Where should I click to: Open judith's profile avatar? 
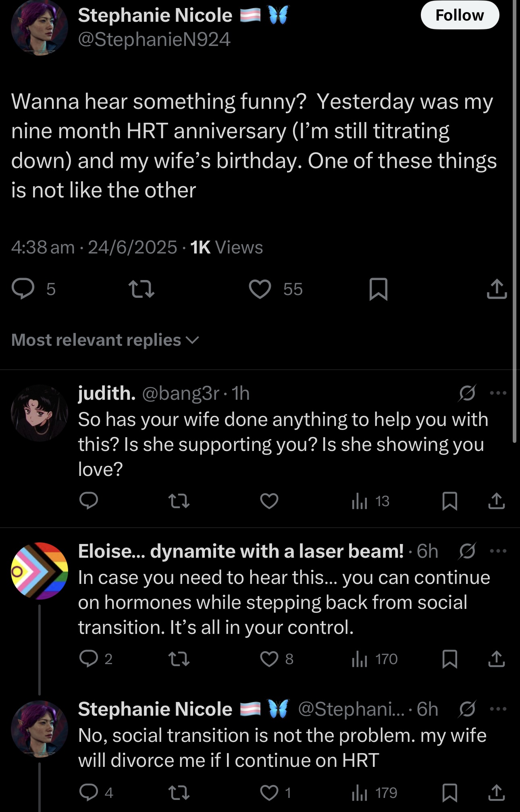point(40,413)
